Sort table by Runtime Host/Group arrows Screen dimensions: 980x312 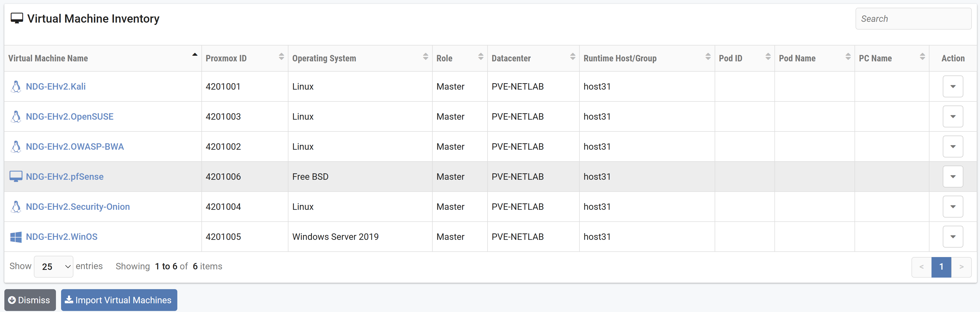tap(708, 57)
